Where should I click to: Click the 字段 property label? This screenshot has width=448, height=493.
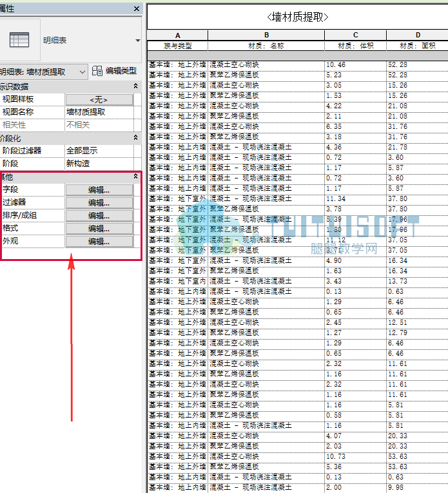[x=10, y=189]
